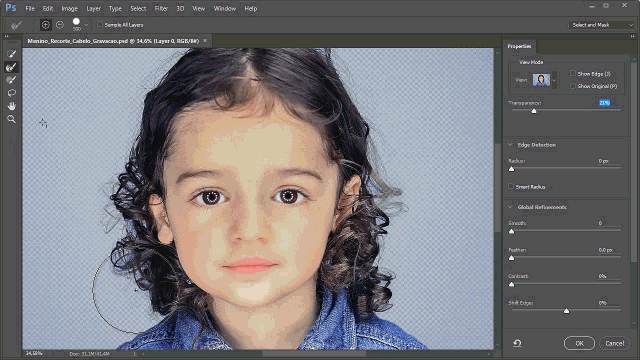Collapse the Global Refinements section
640x360 pixels.
pyautogui.click(x=510, y=207)
